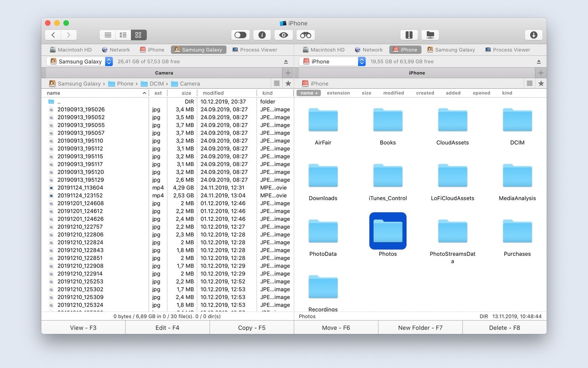Image resolution: width=588 pixels, height=368 pixels.
Task: Go forward with the right arrow button
Action: pos(69,35)
